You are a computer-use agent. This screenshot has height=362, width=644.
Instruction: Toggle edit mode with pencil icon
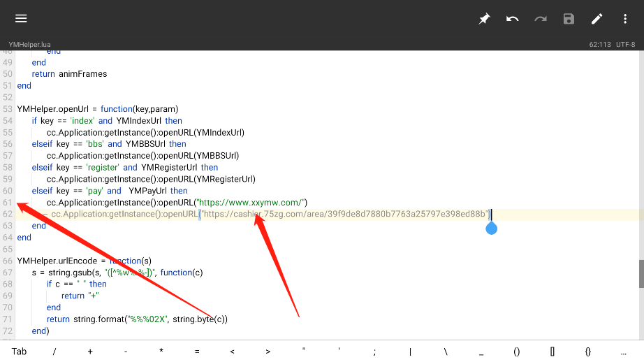point(597,19)
